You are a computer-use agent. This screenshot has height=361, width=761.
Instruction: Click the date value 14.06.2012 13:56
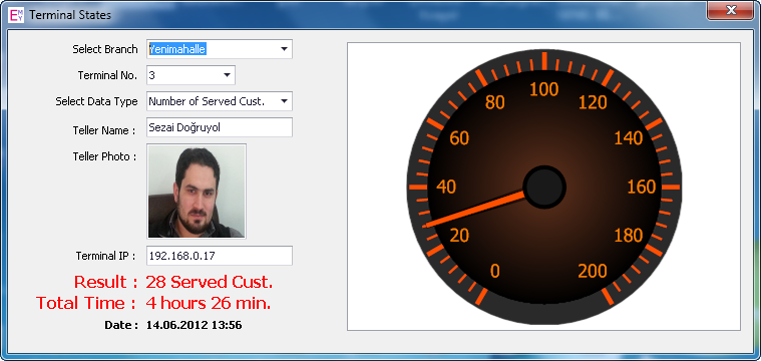click(x=194, y=325)
